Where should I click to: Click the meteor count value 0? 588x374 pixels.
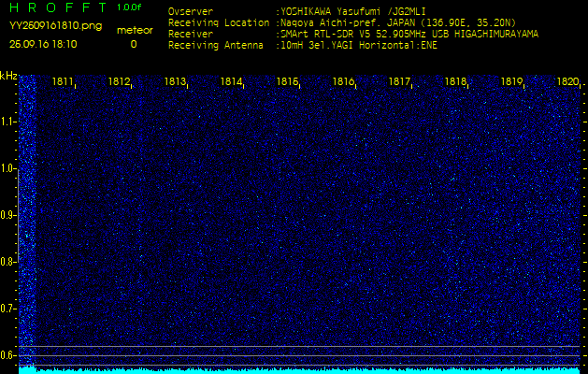(133, 44)
